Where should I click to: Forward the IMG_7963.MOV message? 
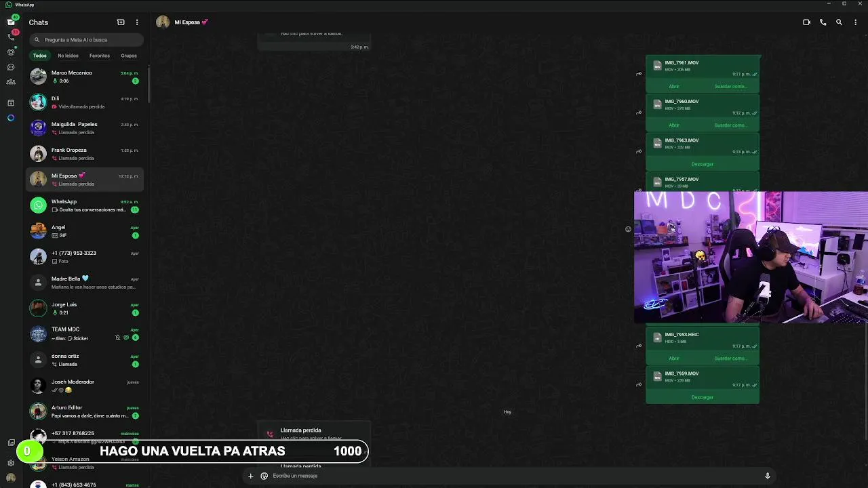pos(639,151)
